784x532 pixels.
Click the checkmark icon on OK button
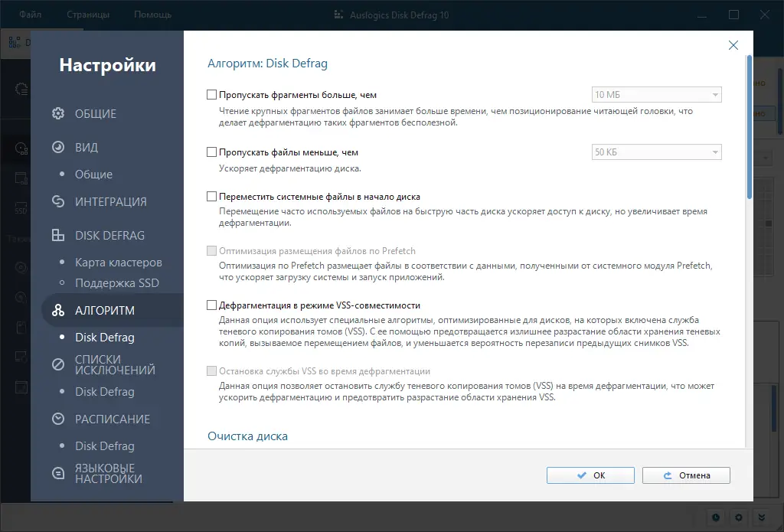pos(582,475)
